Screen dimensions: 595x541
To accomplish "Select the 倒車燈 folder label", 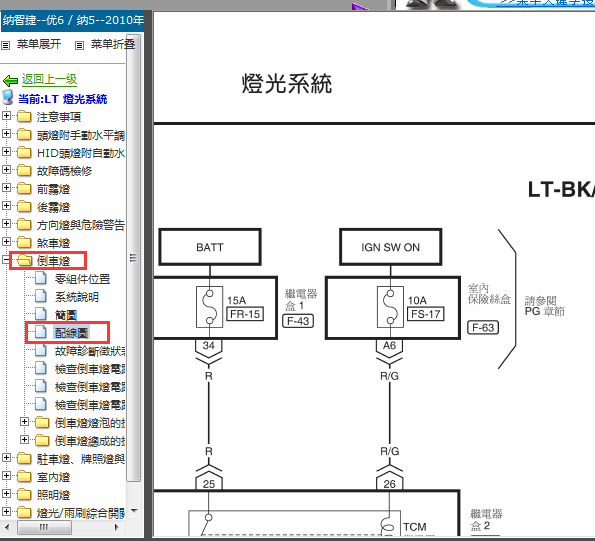I will coord(54,261).
